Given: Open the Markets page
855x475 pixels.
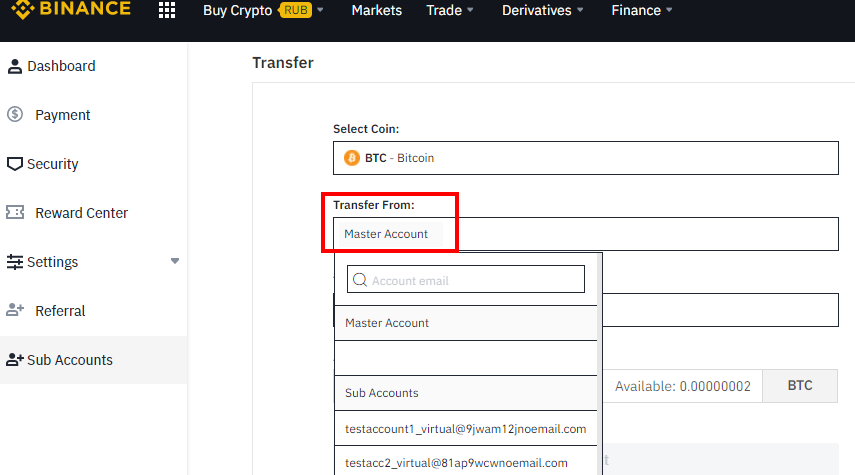Looking at the screenshot, I should point(377,10).
